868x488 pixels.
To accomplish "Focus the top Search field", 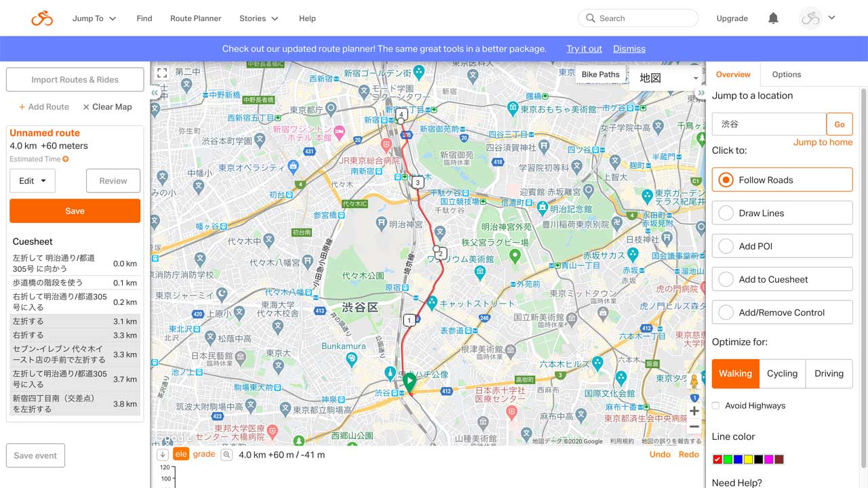I will click(x=638, y=18).
